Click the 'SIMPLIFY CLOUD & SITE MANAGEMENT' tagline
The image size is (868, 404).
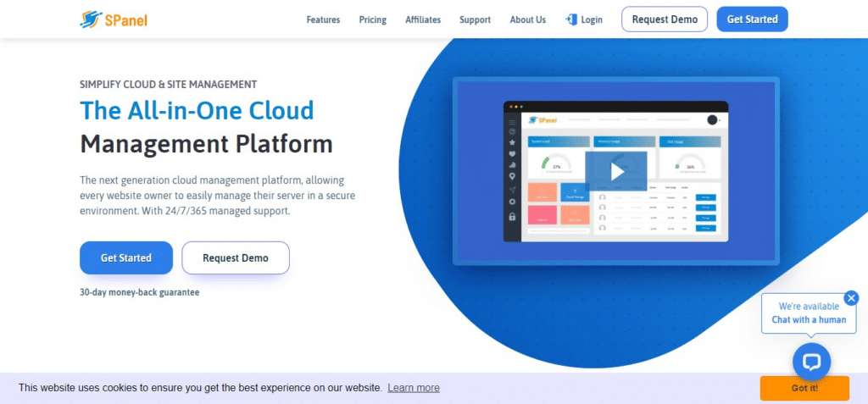(169, 85)
